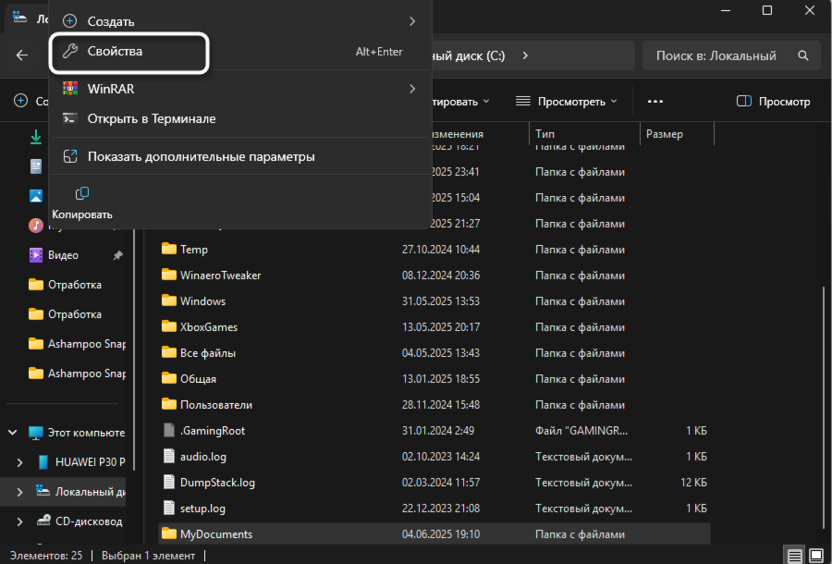
Task: Click Показать дополнительные параметры
Action: coord(201,157)
